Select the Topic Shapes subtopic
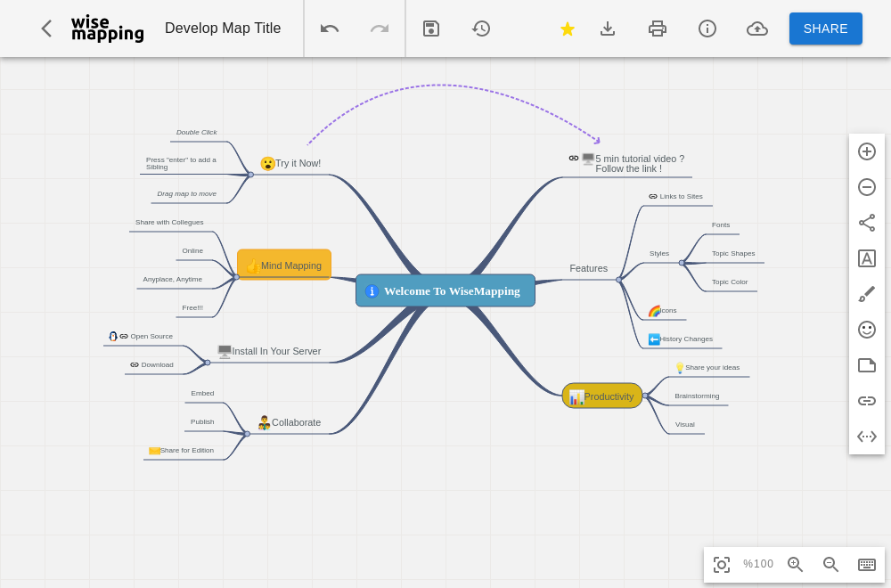Viewport: 891px width, 588px height. [x=733, y=253]
